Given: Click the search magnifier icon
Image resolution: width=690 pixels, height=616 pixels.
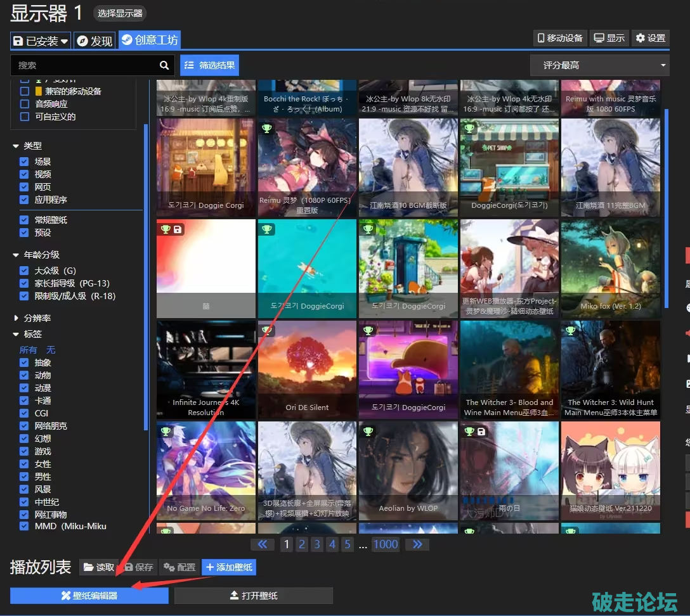Looking at the screenshot, I should [164, 65].
